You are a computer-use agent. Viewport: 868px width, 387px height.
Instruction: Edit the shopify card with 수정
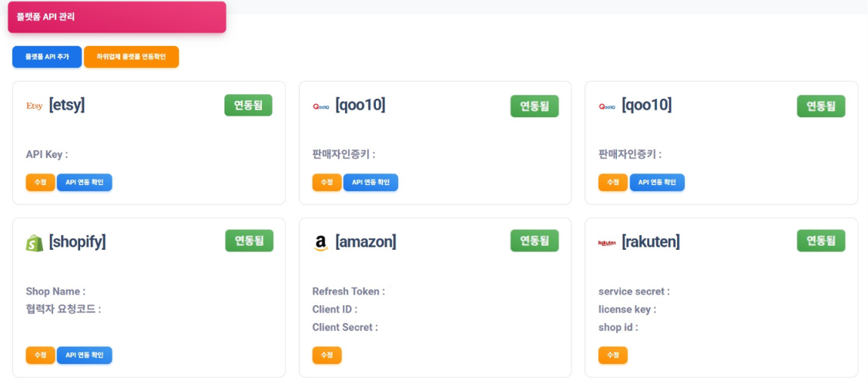click(40, 355)
